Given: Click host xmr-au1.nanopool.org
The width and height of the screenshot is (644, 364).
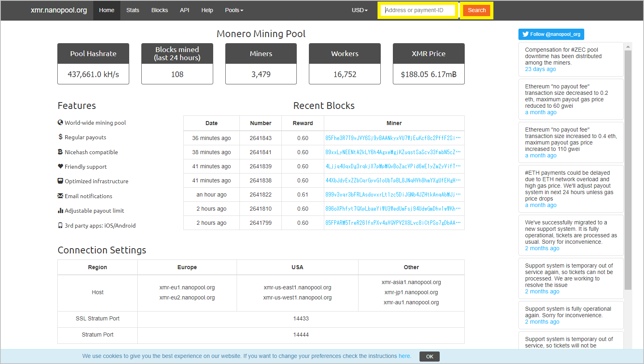Looking at the screenshot, I should click(411, 302).
